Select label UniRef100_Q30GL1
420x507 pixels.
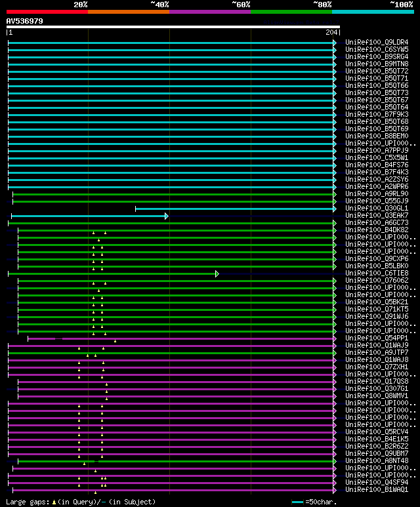coord(377,208)
